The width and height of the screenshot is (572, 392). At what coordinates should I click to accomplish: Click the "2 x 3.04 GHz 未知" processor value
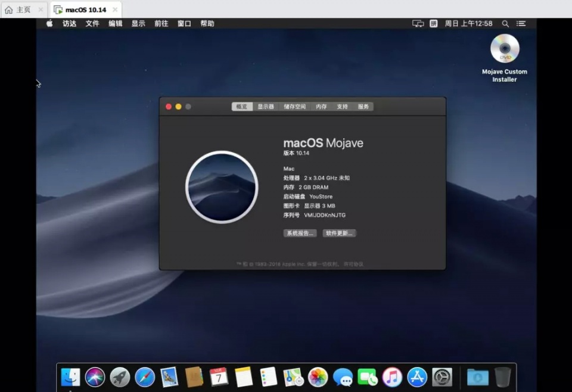point(327,178)
